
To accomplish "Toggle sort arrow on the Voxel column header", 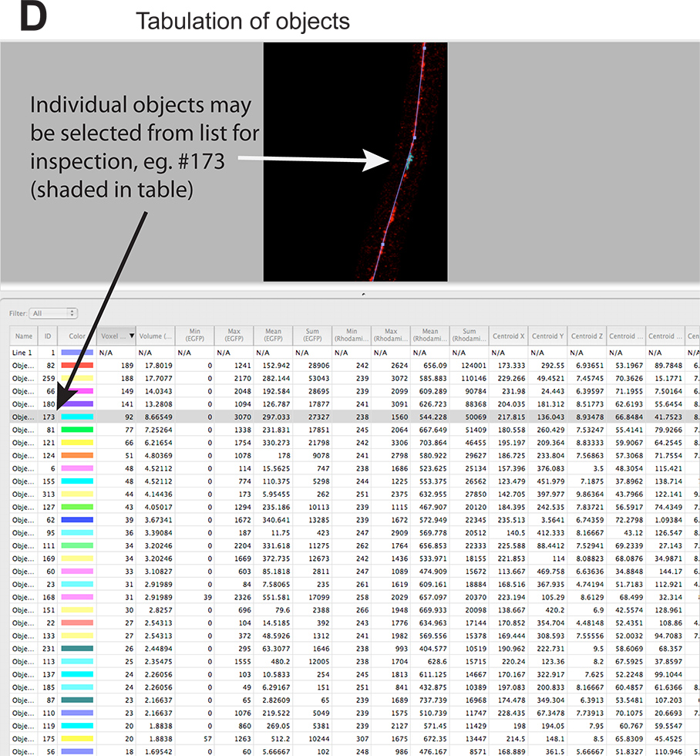I will point(132,336).
